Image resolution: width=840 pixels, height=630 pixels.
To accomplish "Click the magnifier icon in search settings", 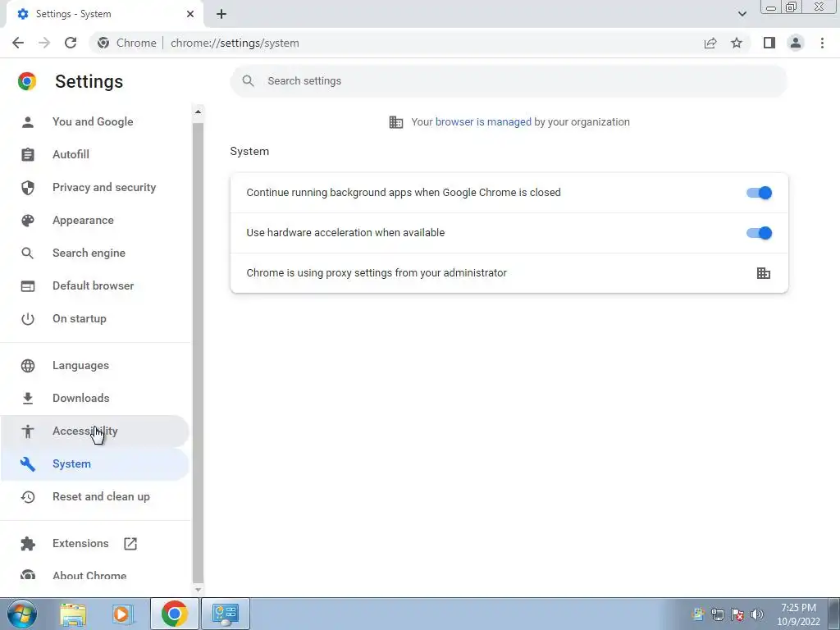I will coord(248,81).
